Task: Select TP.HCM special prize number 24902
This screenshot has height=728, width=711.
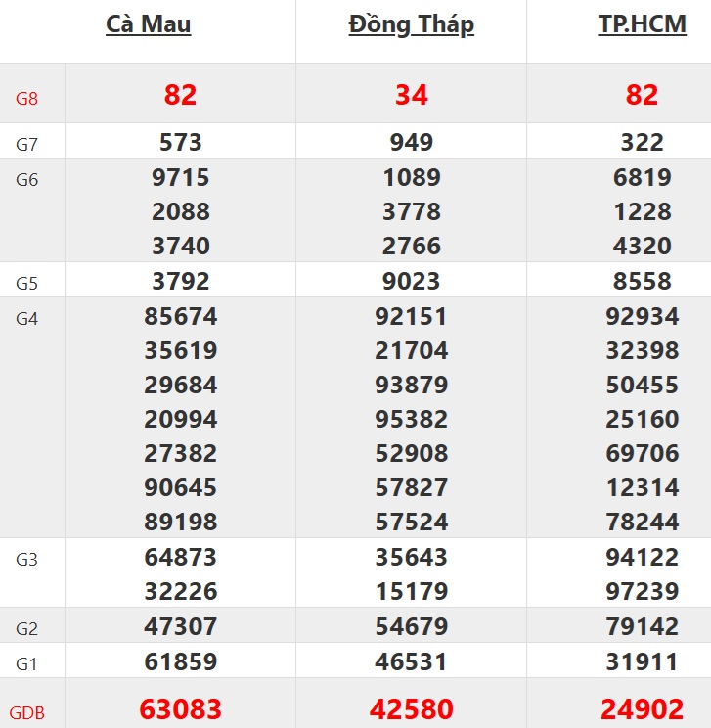Action: pyautogui.click(x=642, y=708)
